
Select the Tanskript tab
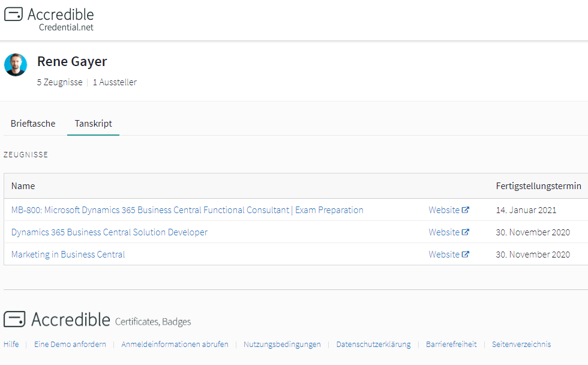pyautogui.click(x=93, y=124)
